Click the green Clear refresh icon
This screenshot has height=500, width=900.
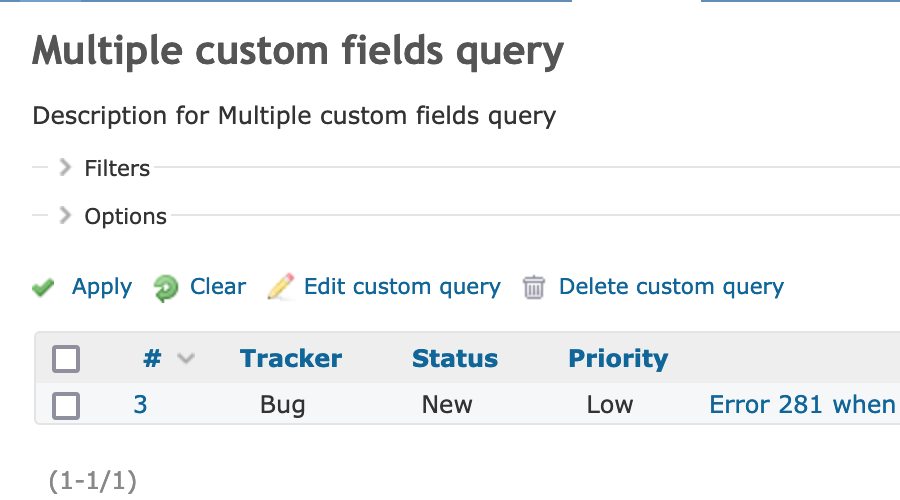(x=165, y=288)
